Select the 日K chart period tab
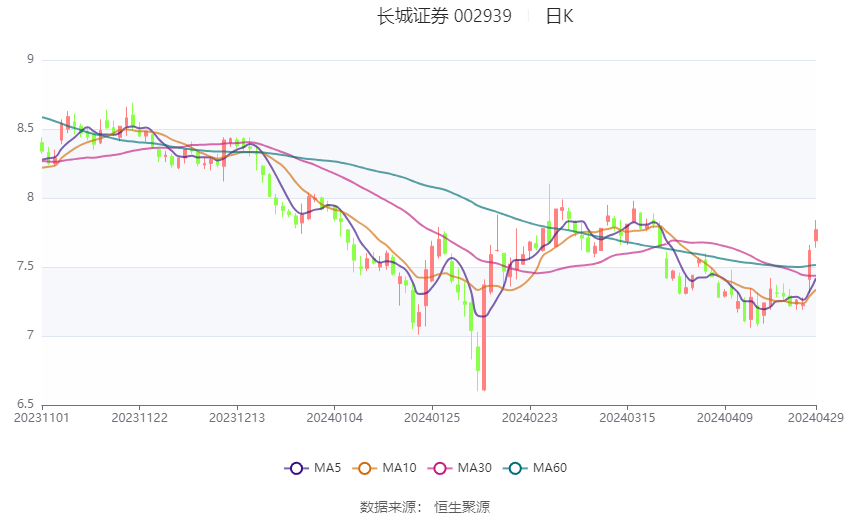This screenshot has width=850, height=517. [x=559, y=16]
